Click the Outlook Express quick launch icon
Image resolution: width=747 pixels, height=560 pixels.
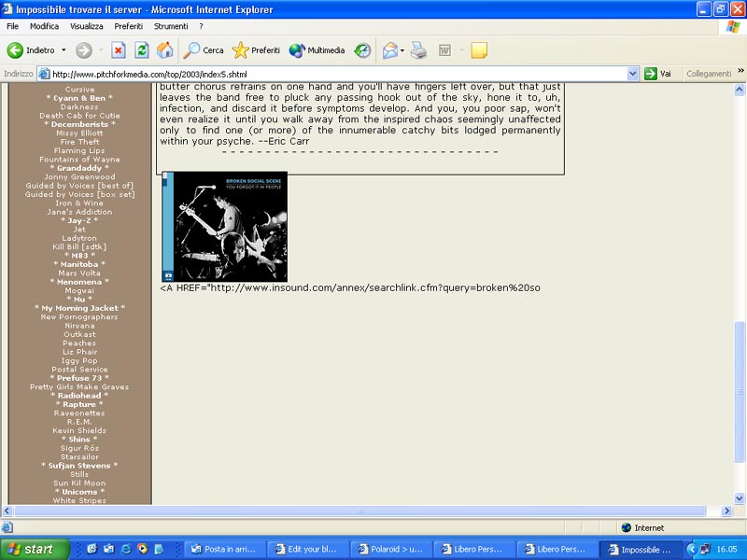tap(108, 549)
